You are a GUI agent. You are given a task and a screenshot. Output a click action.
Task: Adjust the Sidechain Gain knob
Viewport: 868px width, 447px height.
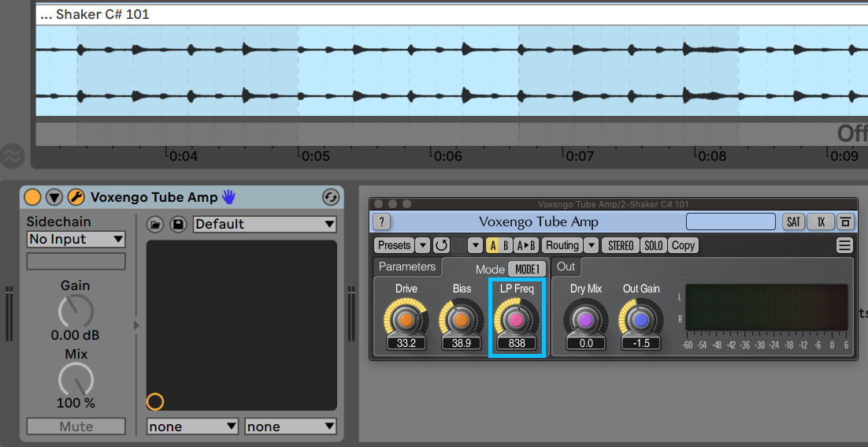click(76, 311)
